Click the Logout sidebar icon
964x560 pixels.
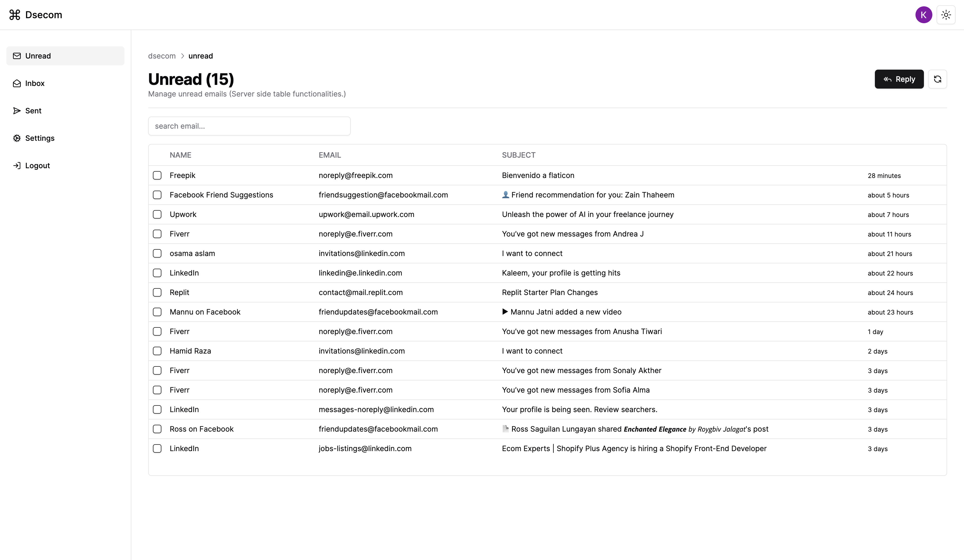(x=16, y=165)
